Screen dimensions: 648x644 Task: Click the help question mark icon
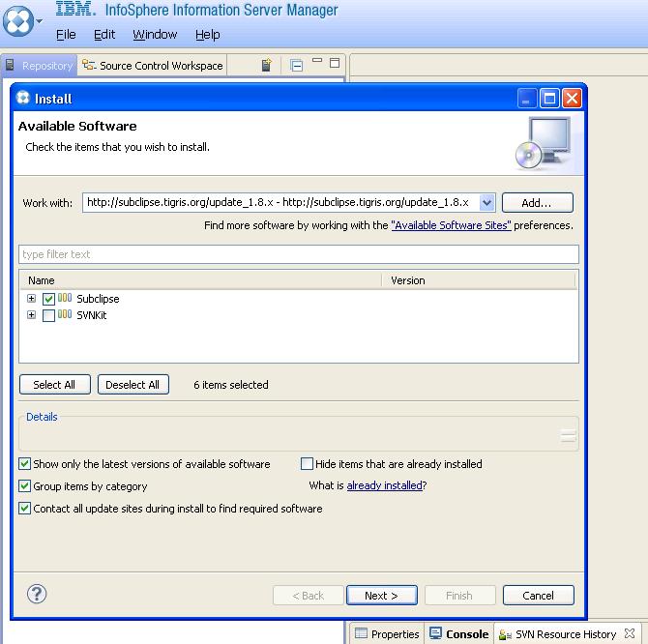37,594
